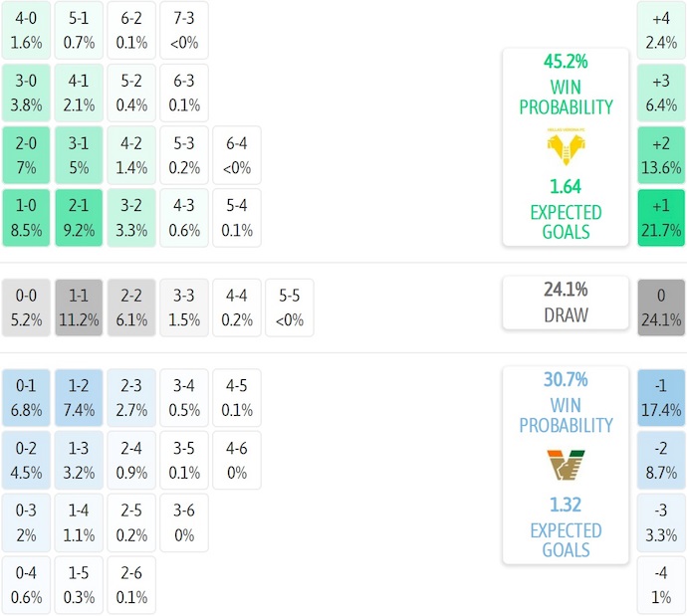Click the -4 margin cell at 1%
Screen dimensions: 687x616
[x=661, y=585]
